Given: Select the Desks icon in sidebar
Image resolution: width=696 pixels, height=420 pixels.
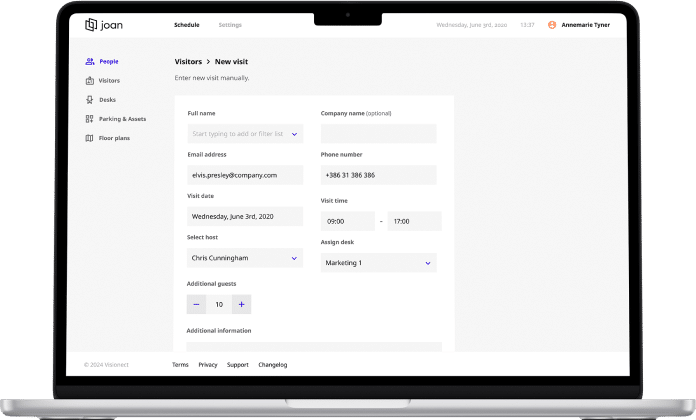Looking at the screenshot, I should coord(90,100).
